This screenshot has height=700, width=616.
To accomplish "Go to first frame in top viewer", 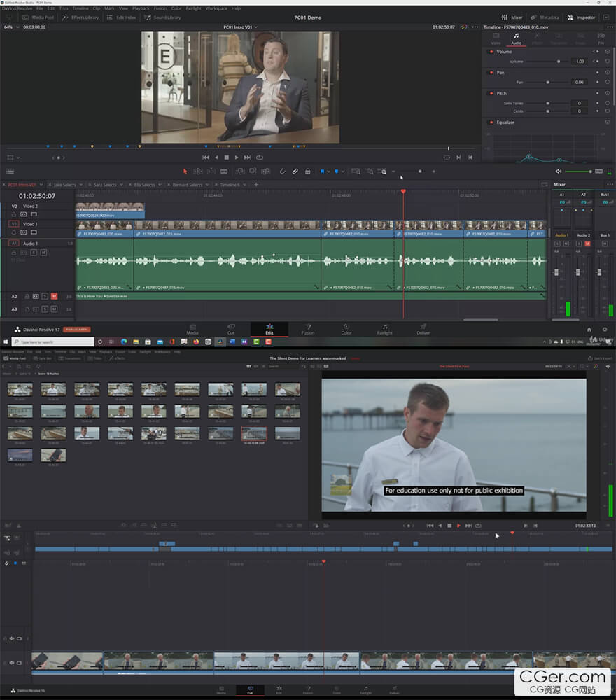I will 206,157.
